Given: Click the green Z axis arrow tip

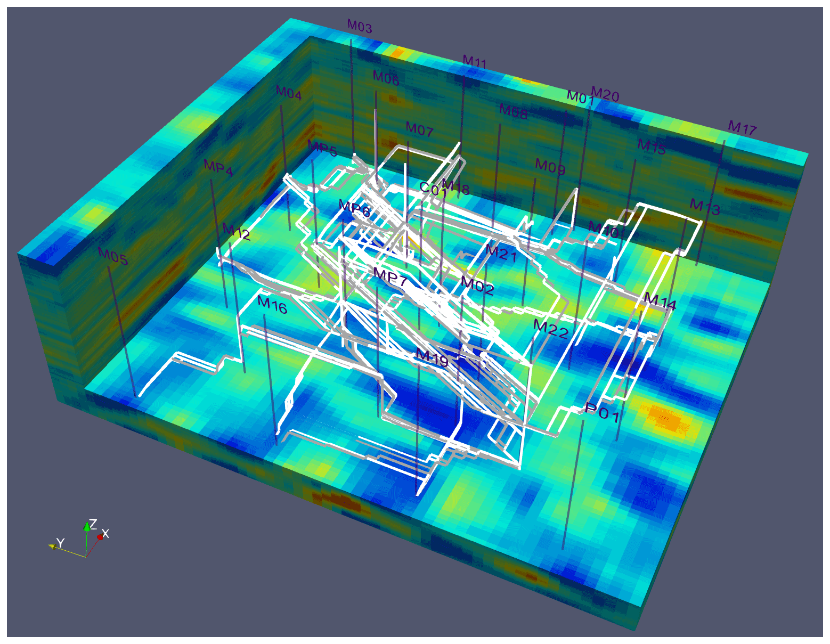Looking at the screenshot, I should tap(86, 527).
